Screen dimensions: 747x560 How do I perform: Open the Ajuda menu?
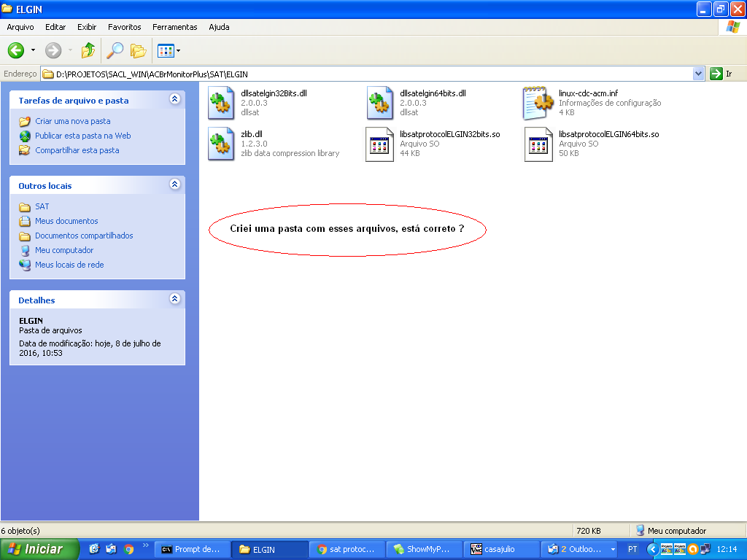(x=219, y=27)
